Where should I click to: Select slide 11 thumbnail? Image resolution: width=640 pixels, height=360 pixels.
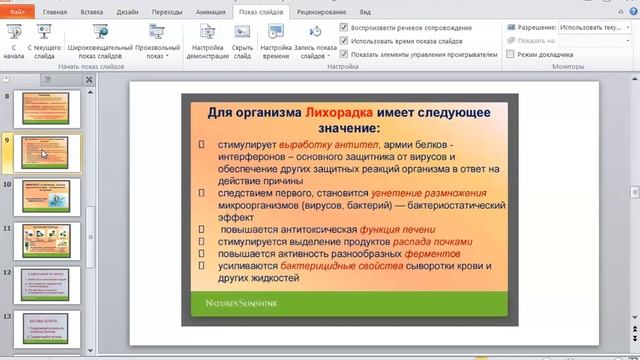tap(47, 241)
